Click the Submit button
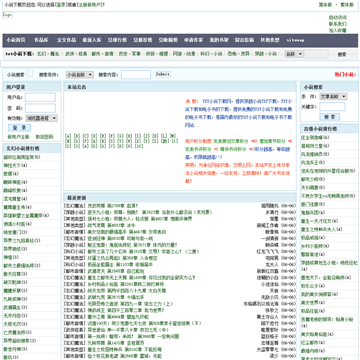The height and width of the screenshot is (360, 360). (163, 74)
